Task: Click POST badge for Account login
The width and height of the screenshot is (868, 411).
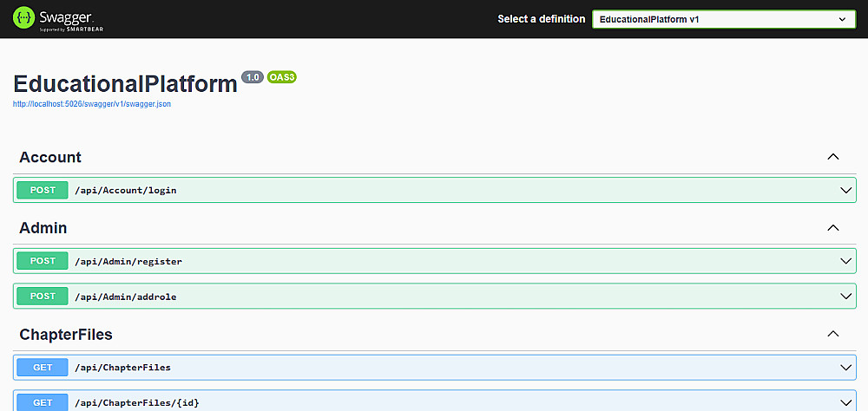Action: (43, 190)
